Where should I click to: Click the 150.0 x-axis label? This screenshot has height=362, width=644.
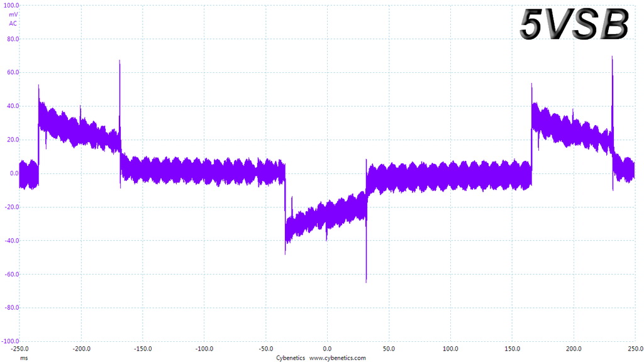(x=512, y=349)
